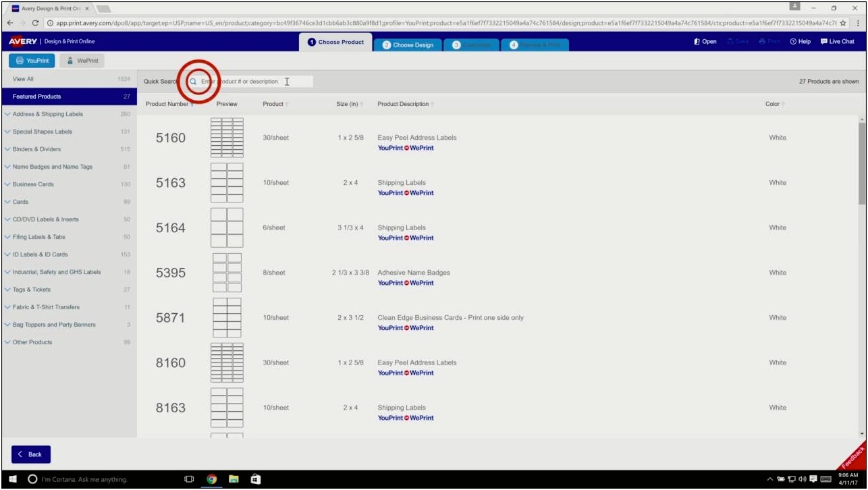Screen dimensions: 868x490
Task: Sort by Size (in) column arrow
Action: tap(362, 105)
